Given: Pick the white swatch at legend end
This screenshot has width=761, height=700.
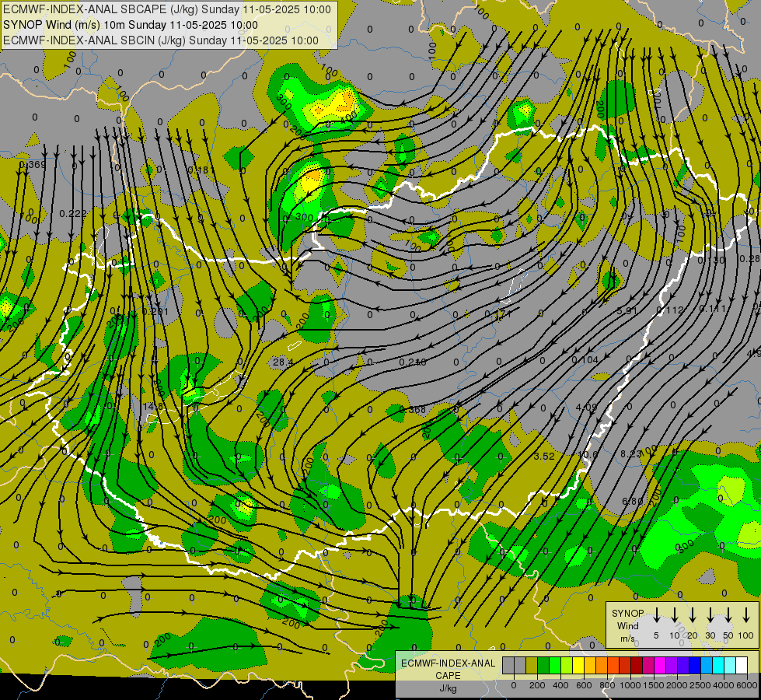Looking at the screenshot, I should click(742, 666).
